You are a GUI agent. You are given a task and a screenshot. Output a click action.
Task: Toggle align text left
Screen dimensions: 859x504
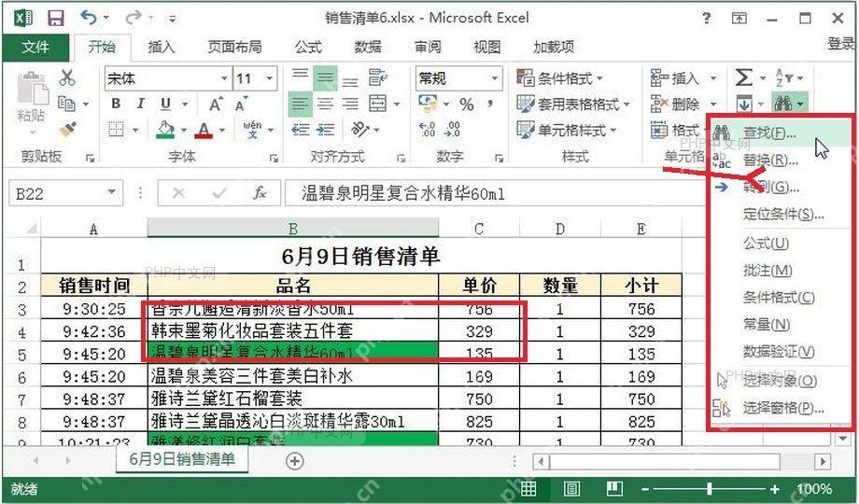point(301,104)
